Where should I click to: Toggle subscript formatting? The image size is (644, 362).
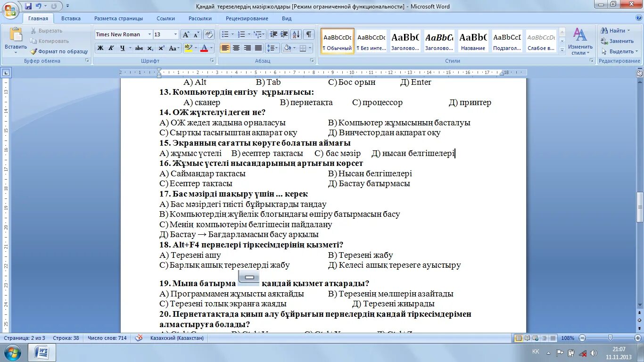point(150,48)
